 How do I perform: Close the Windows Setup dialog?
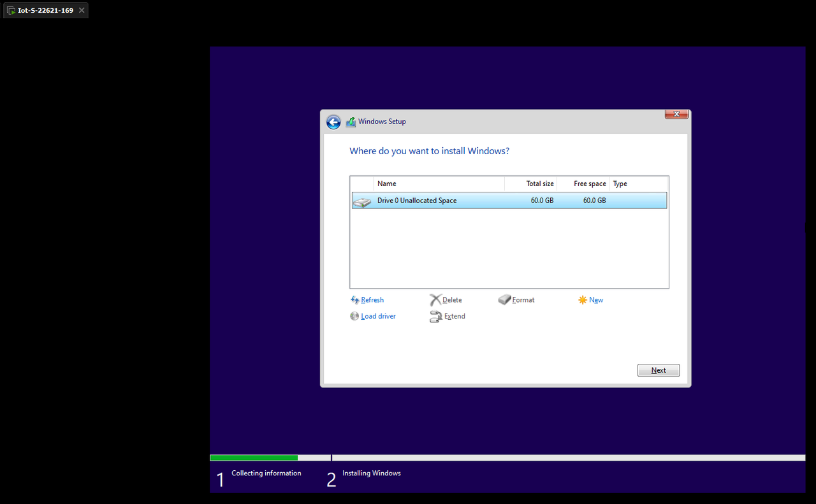(676, 114)
